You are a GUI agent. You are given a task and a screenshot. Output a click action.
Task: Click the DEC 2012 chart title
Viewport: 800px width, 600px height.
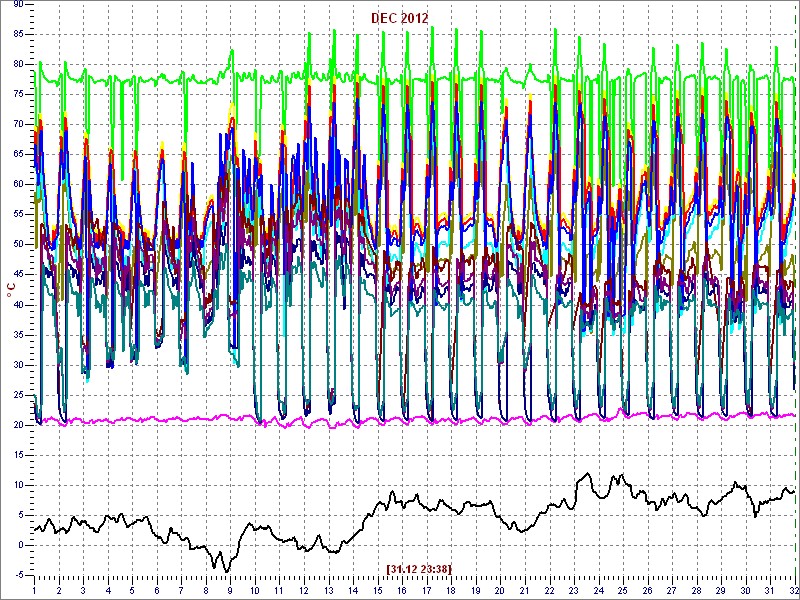[399, 18]
